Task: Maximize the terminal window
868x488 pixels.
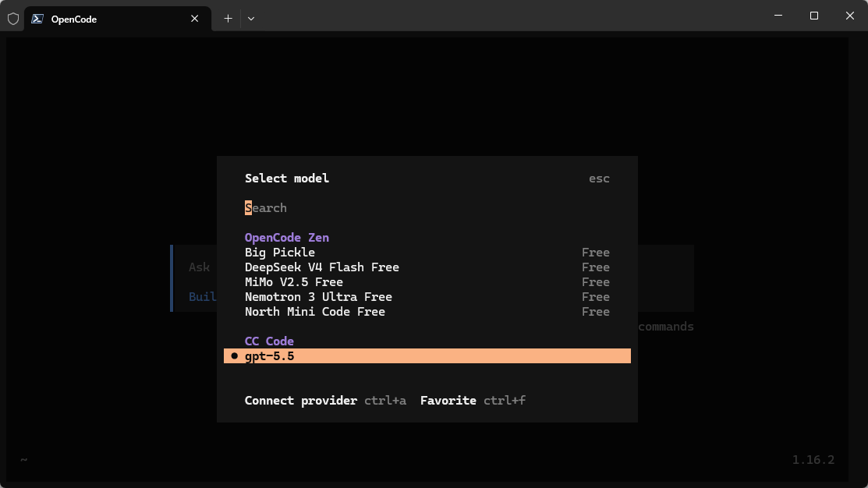Action: [813, 16]
